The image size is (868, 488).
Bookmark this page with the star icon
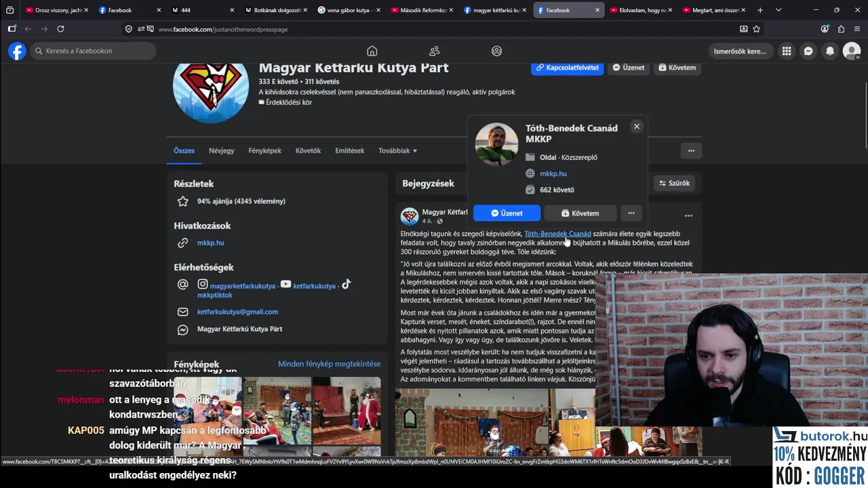[757, 29]
